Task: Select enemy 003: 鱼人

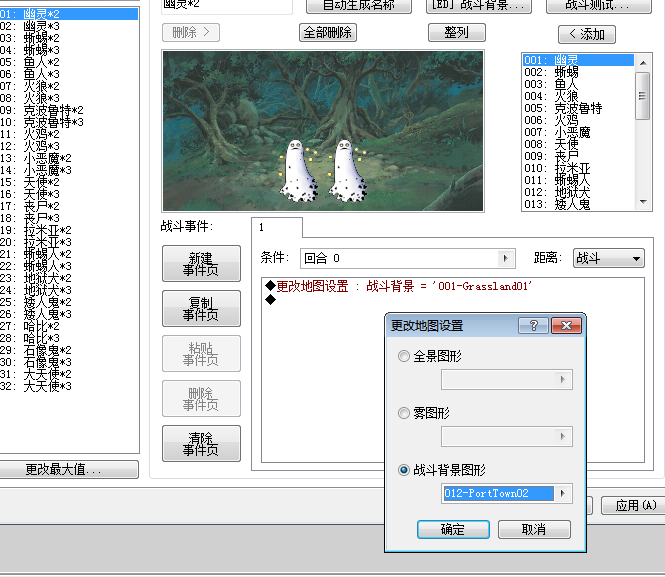Action: (x=578, y=84)
